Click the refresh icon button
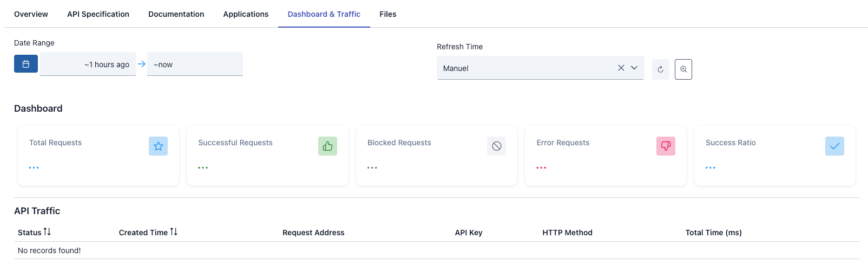868x264 pixels. click(660, 69)
